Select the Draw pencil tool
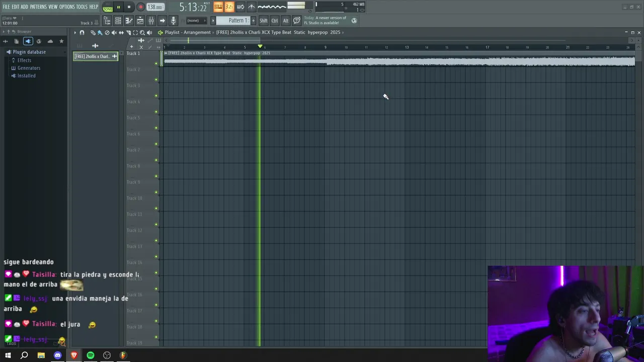The height and width of the screenshot is (362, 644). [x=93, y=33]
